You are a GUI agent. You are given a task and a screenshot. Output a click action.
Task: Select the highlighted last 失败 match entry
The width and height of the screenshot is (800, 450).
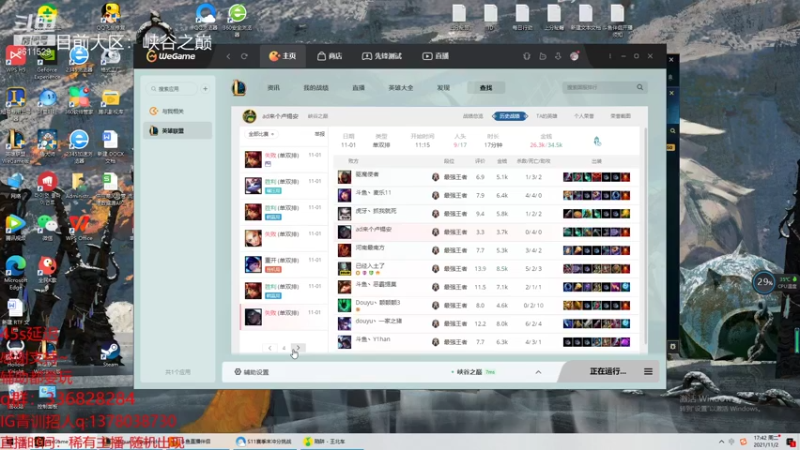click(284, 317)
